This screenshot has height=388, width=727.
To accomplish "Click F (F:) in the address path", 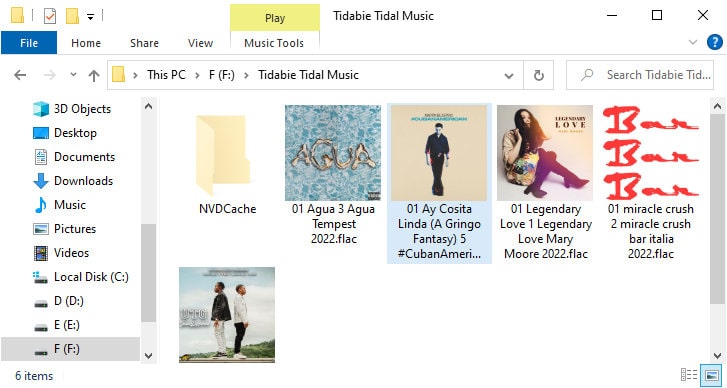I will tap(222, 75).
